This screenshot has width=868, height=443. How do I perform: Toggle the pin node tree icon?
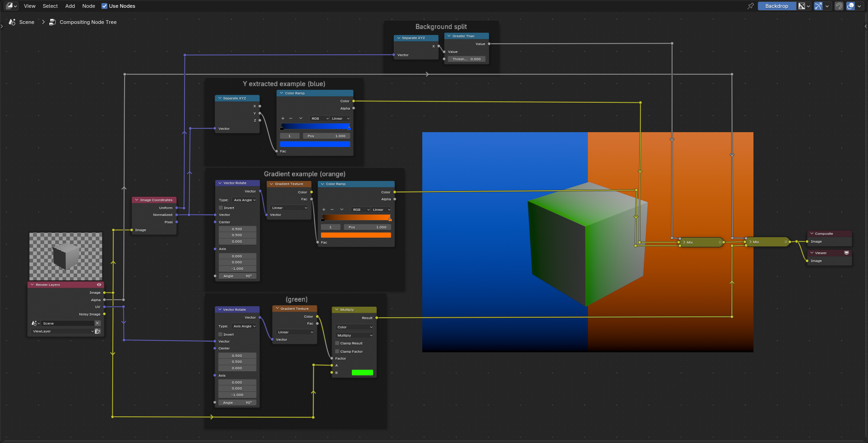point(751,6)
